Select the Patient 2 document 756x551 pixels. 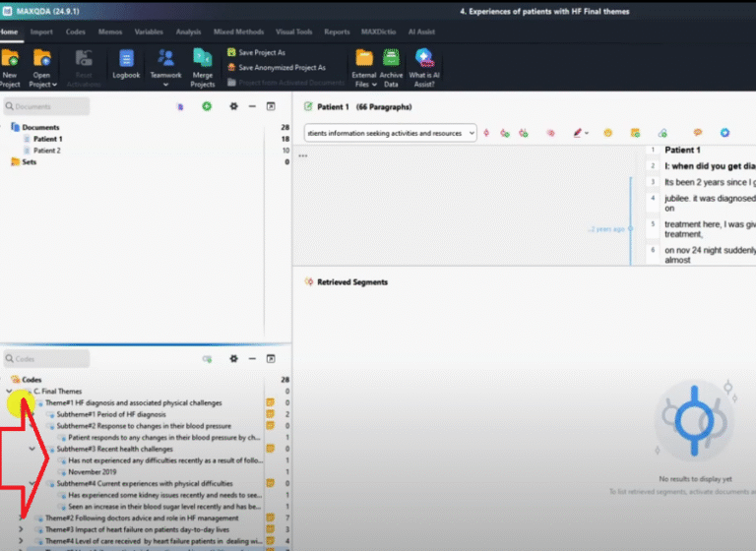coord(46,151)
